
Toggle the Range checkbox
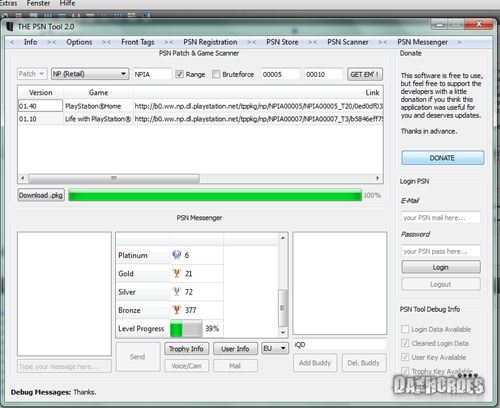tap(180, 74)
